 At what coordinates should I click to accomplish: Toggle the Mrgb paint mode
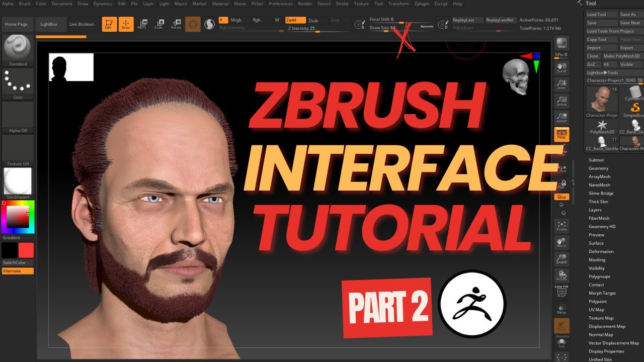click(235, 20)
